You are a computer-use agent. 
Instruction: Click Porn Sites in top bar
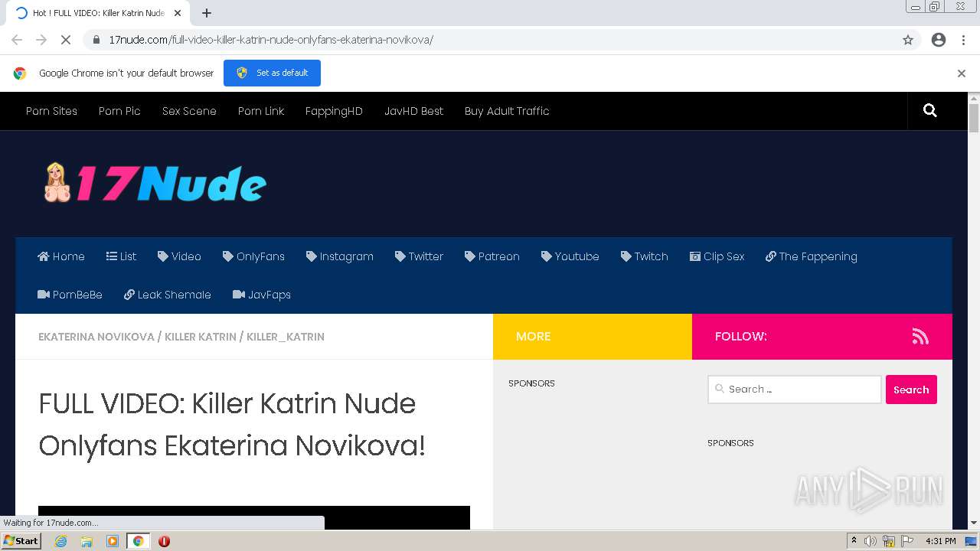pos(51,111)
